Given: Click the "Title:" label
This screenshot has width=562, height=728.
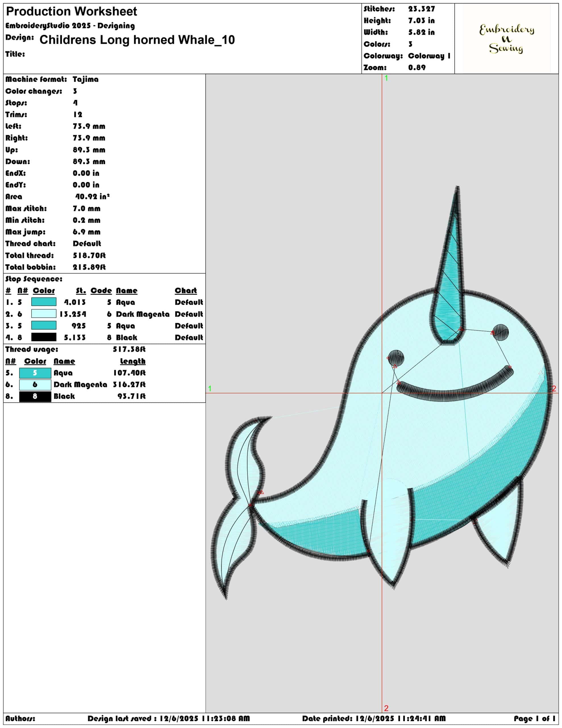Looking at the screenshot, I should (15, 54).
